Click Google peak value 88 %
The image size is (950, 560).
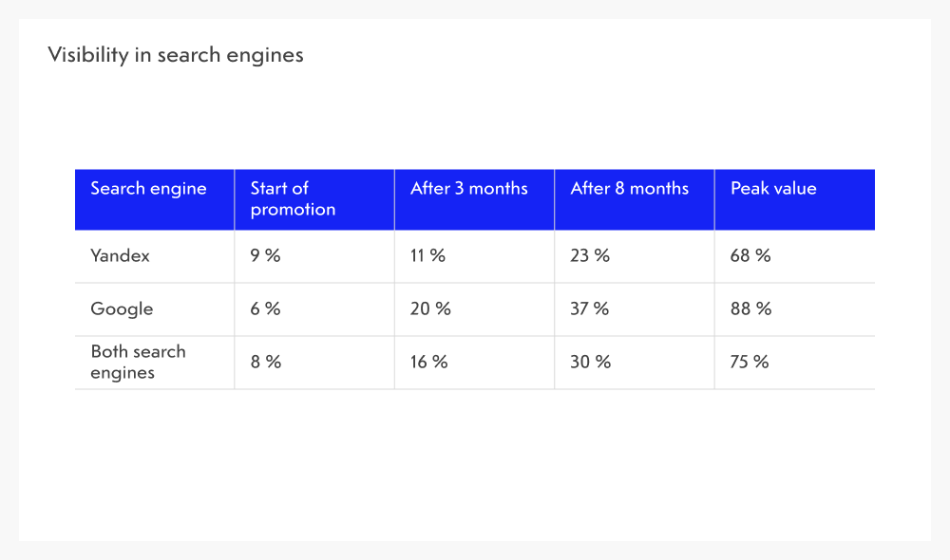750,309
